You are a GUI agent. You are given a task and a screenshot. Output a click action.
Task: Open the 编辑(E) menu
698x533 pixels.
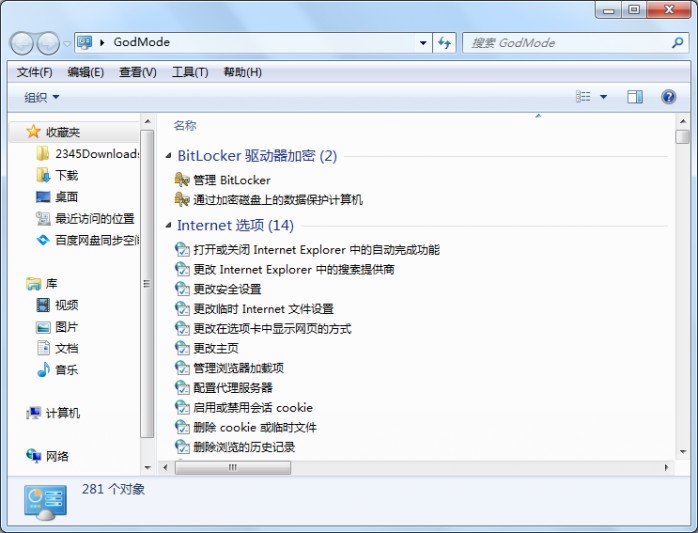(85, 72)
